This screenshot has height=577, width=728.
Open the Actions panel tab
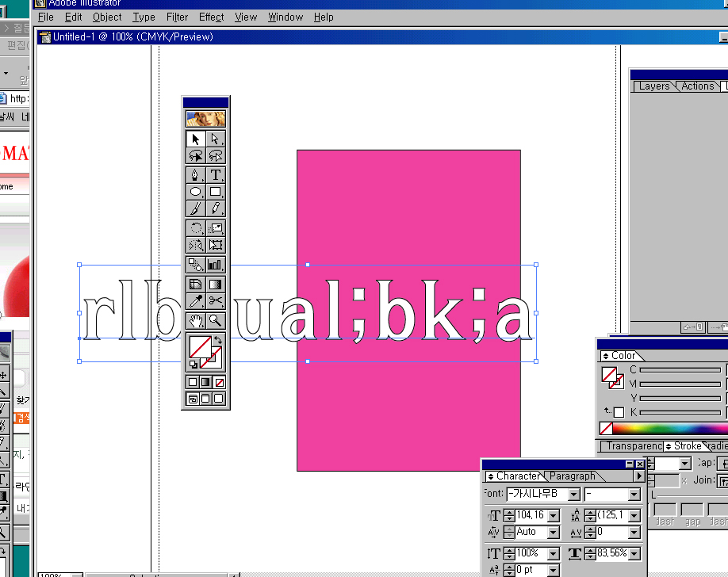click(697, 86)
